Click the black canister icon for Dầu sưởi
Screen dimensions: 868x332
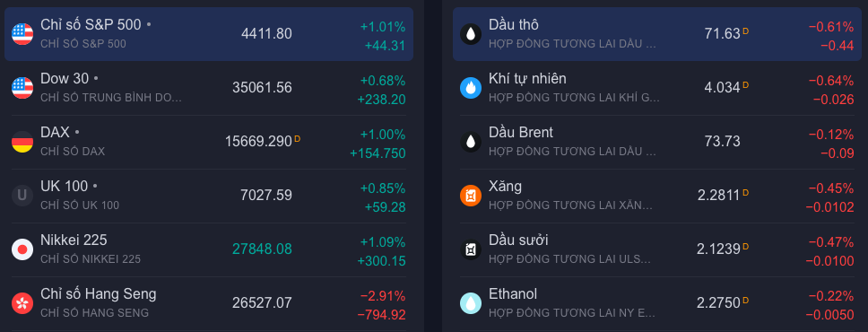471,249
